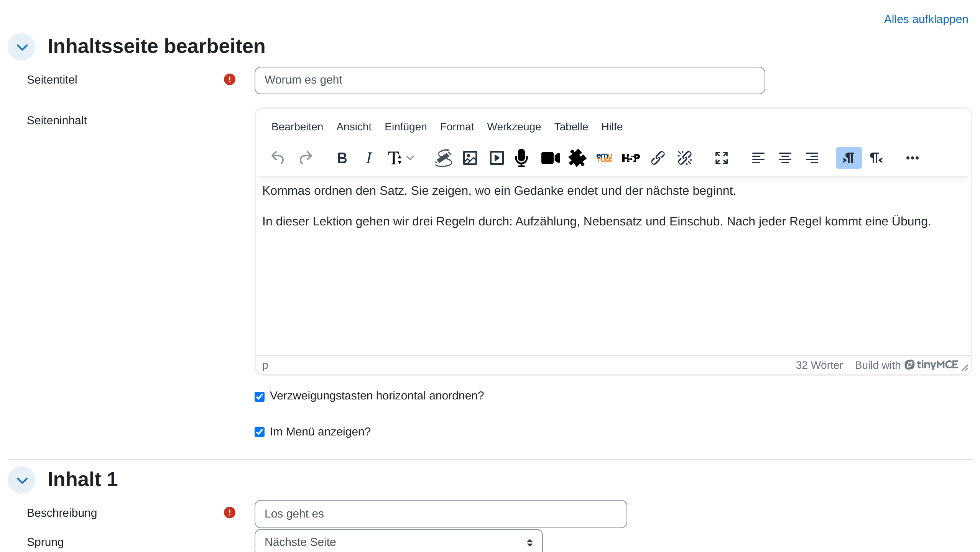
Task: Toggle right-to-left text direction
Action: pyautogui.click(x=876, y=158)
